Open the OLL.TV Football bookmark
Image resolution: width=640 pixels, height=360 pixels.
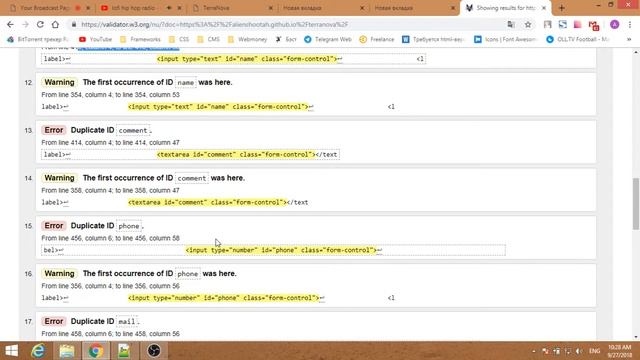pyautogui.click(x=578, y=39)
